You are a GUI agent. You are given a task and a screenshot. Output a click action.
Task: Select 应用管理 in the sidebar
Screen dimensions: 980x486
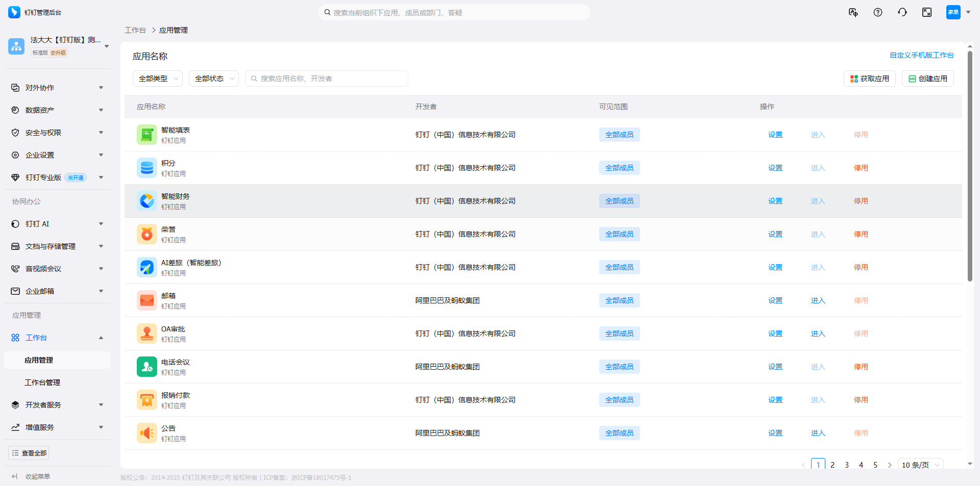click(57, 360)
